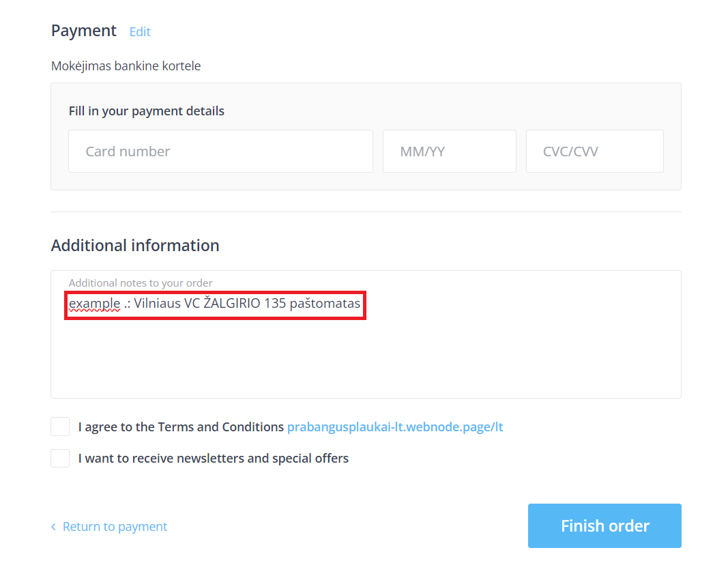Click the MM/YY expiry date field

449,151
